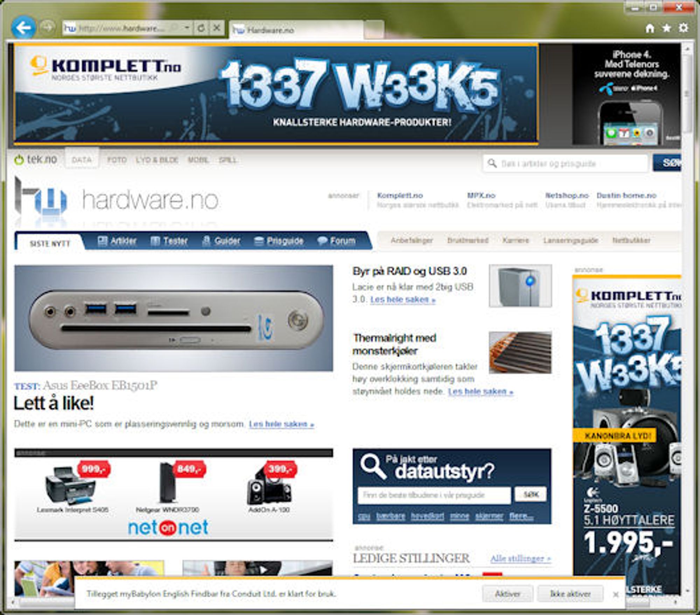The width and height of the screenshot is (700, 615).
Task: Select the DATA tab in tek.no bar
Action: coord(82,160)
